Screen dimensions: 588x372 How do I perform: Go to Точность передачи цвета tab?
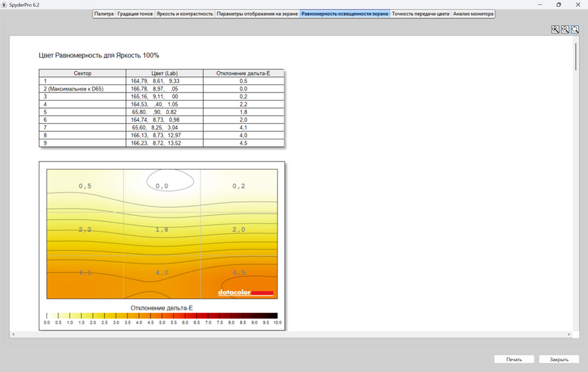pyautogui.click(x=420, y=14)
